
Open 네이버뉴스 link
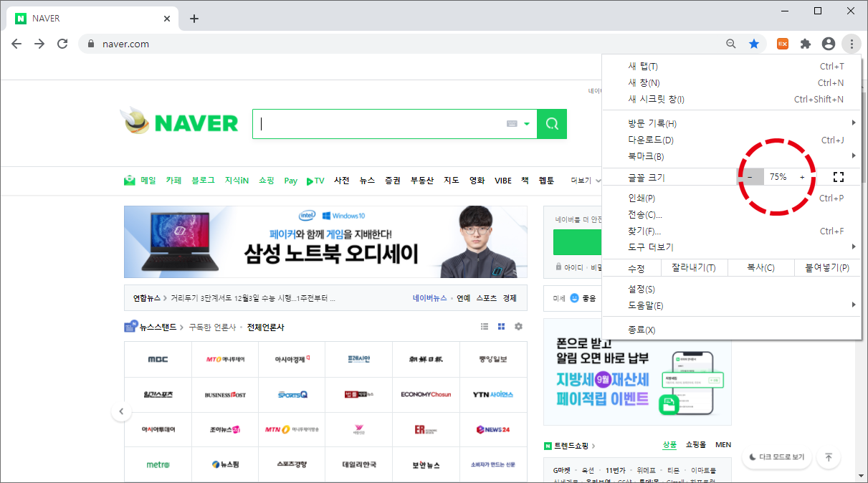429,298
